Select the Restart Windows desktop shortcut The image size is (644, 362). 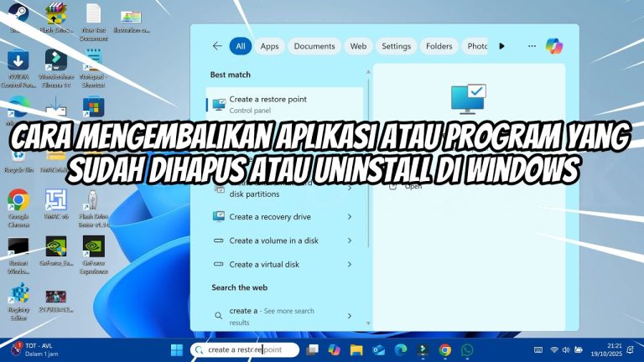(x=18, y=255)
